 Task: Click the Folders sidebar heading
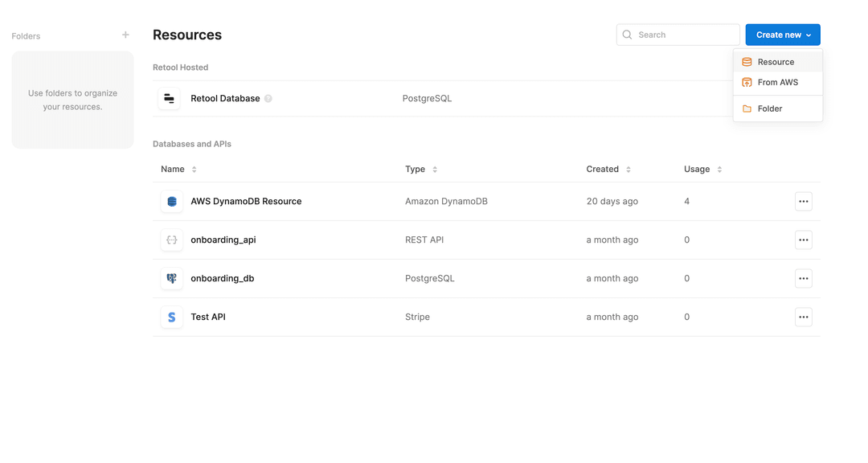pos(26,36)
